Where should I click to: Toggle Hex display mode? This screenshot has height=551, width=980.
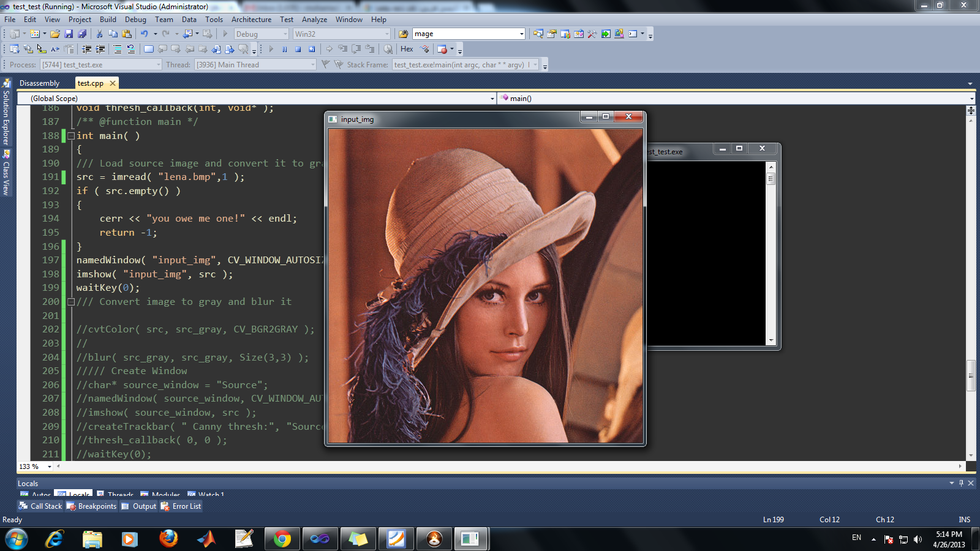(x=407, y=49)
